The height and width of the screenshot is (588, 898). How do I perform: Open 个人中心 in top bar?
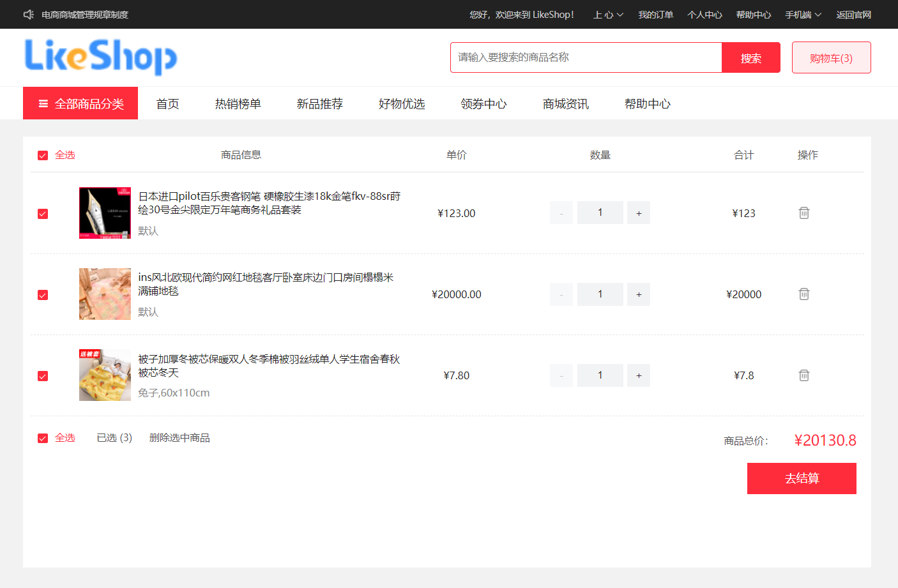(x=704, y=15)
